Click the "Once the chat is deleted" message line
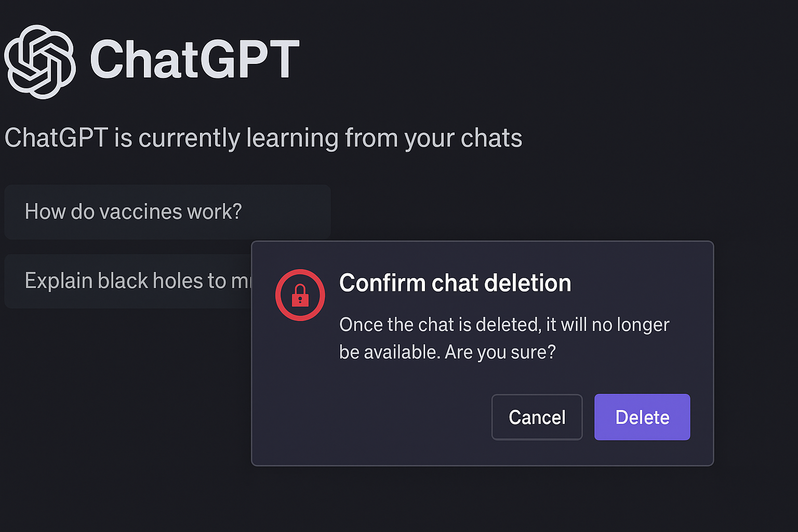The height and width of the screenshot is (532, 798). [x=504, y=325]
